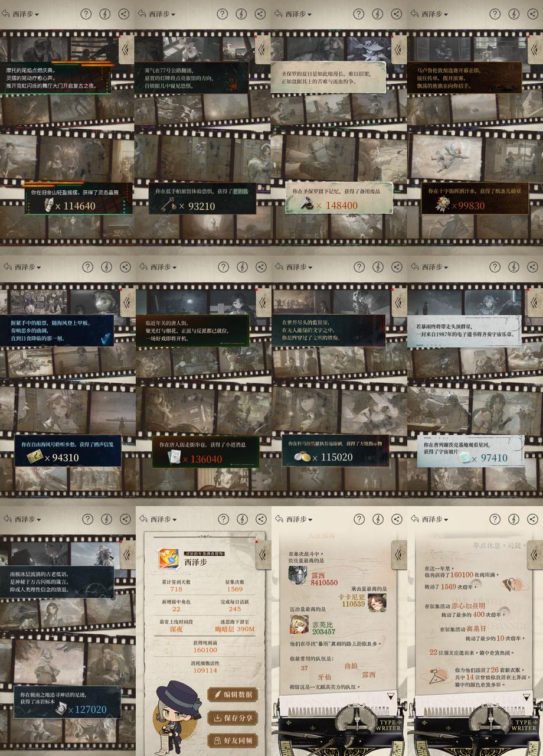Expand the « side tab in the 编辑数据 panel

(x=264, y=555)
